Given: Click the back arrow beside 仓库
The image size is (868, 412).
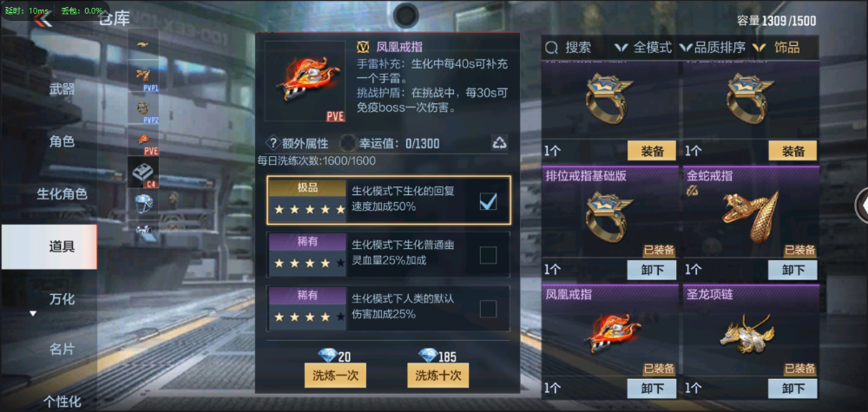Looking at the screenshot, I should coord(43,19).
